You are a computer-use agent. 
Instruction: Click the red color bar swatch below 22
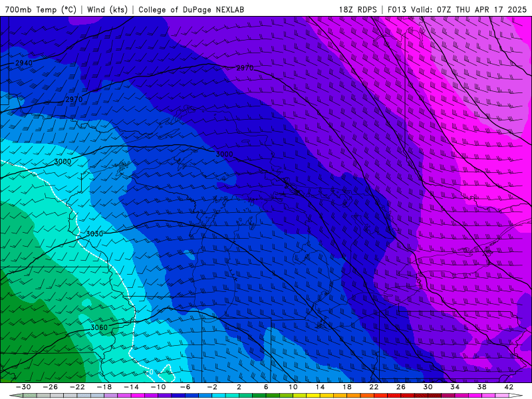click(380, 396)
